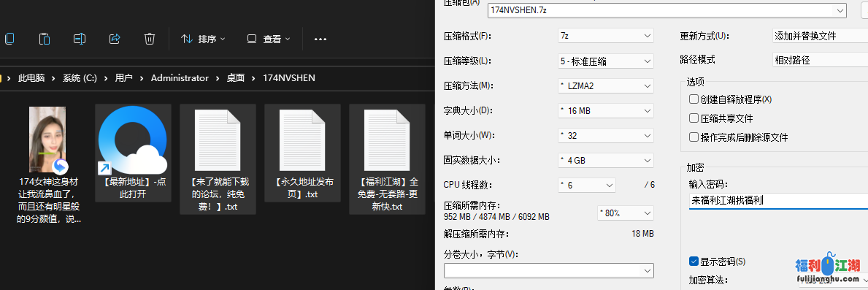Navigate to Administrator in address bar
The image size is (868, 290).
click(180, 78)
